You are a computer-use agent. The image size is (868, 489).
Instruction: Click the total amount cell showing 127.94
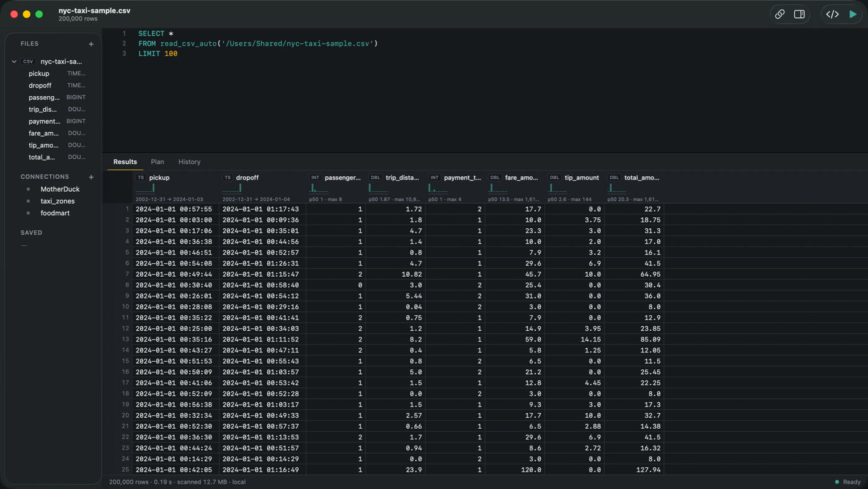[x=634, y=470]
